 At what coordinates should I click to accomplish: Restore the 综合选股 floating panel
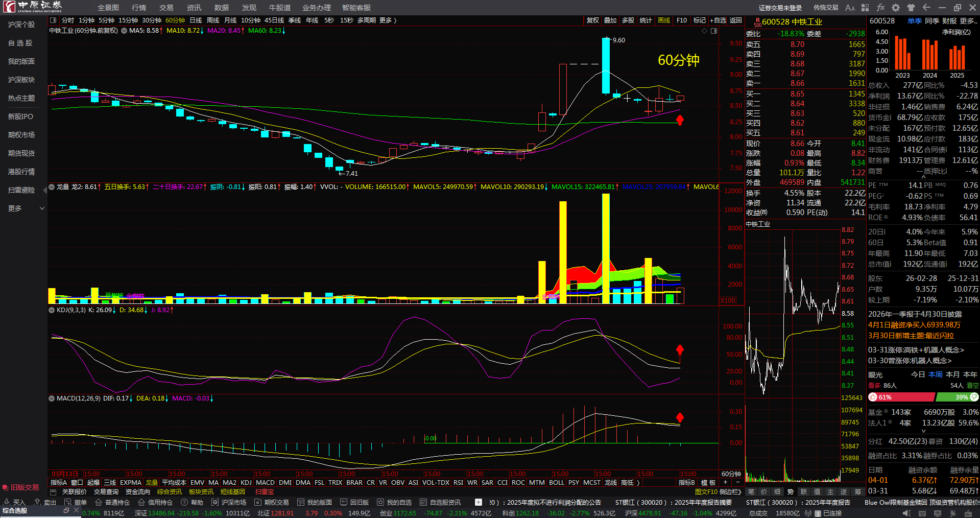pos(66,510)
